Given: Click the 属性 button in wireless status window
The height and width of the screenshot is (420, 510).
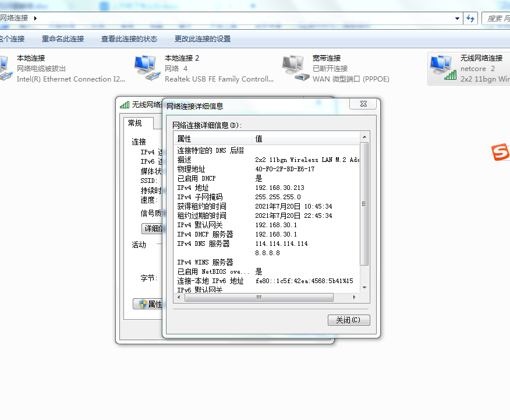Looking at the screenshot, I should 148,304.
